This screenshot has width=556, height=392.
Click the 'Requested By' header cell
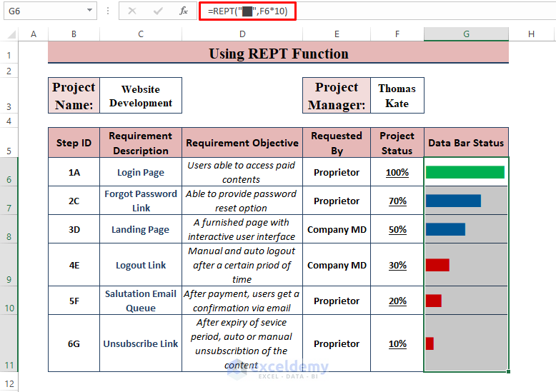point(337,143)
